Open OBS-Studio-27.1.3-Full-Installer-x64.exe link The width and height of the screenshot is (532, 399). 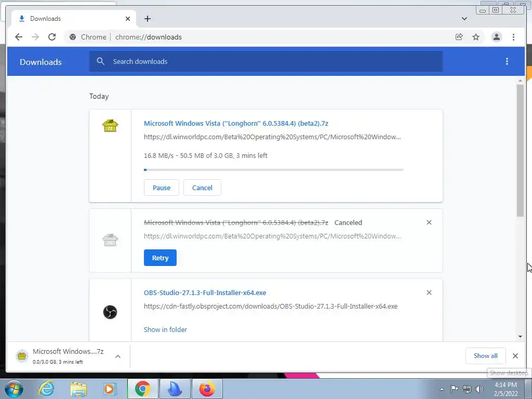[205, 292]
